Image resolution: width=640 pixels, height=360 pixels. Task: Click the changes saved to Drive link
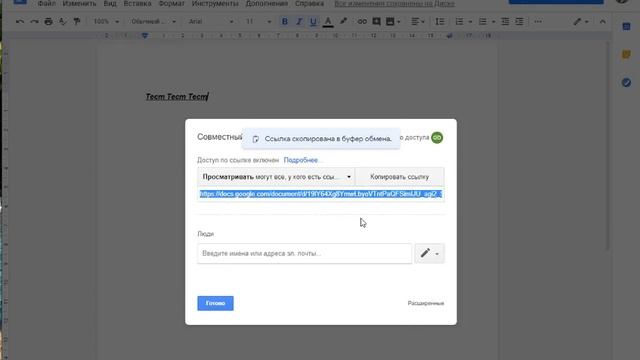pyautogui.click(x=394, y=4)
